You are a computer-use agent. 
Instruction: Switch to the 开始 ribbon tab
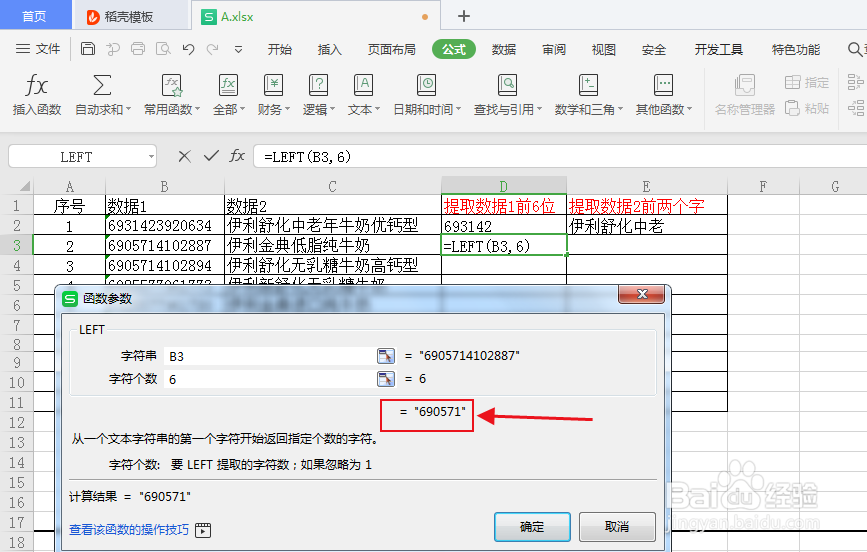pyautogui.click(x=280, y=49)
